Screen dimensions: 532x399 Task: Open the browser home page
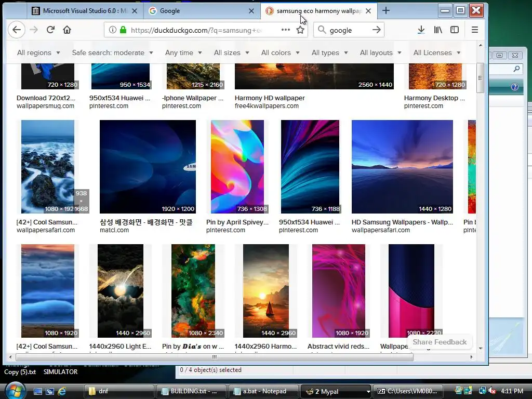click(x=67, y=30)
